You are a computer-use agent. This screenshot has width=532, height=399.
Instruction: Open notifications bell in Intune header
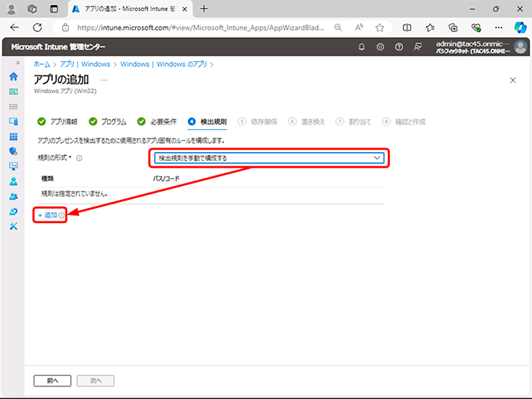[362, 47]
